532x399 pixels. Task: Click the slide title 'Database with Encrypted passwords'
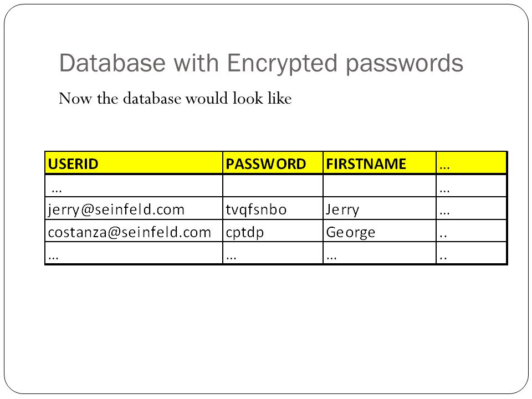[261, 64]
